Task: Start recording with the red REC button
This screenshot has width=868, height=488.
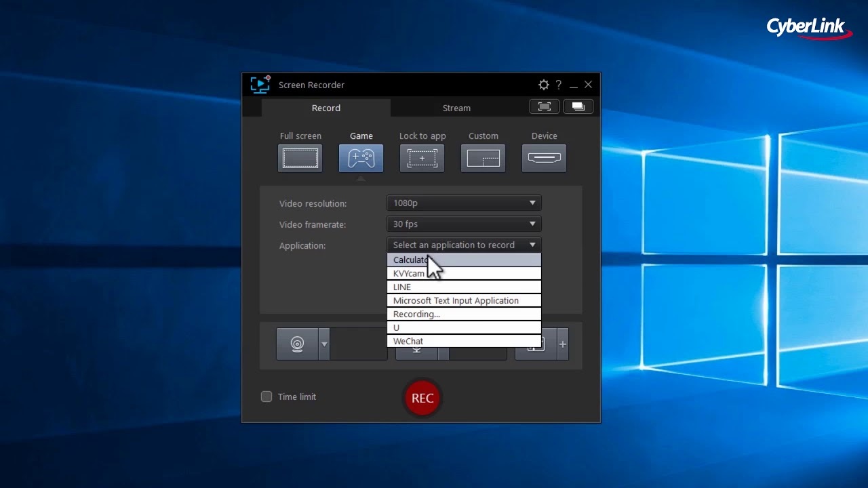Action: click(422, 398)
